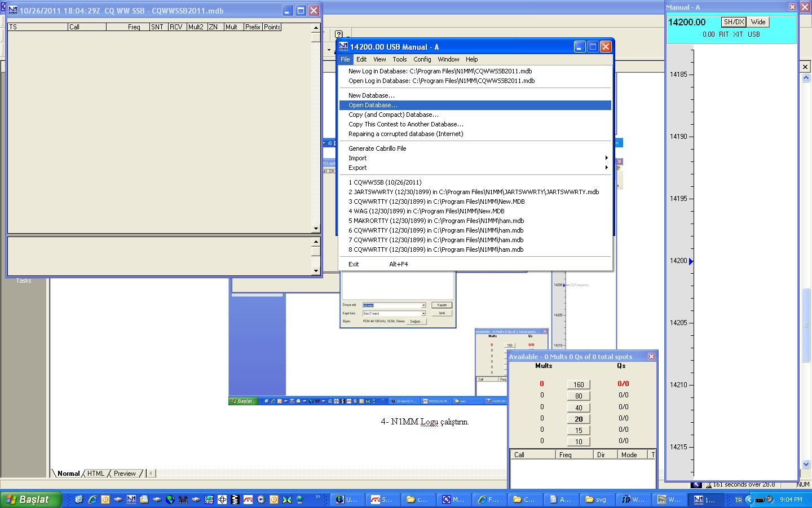Switch to the HTML view tab
This screenshot has width=812, height=508.
(96, 474)
